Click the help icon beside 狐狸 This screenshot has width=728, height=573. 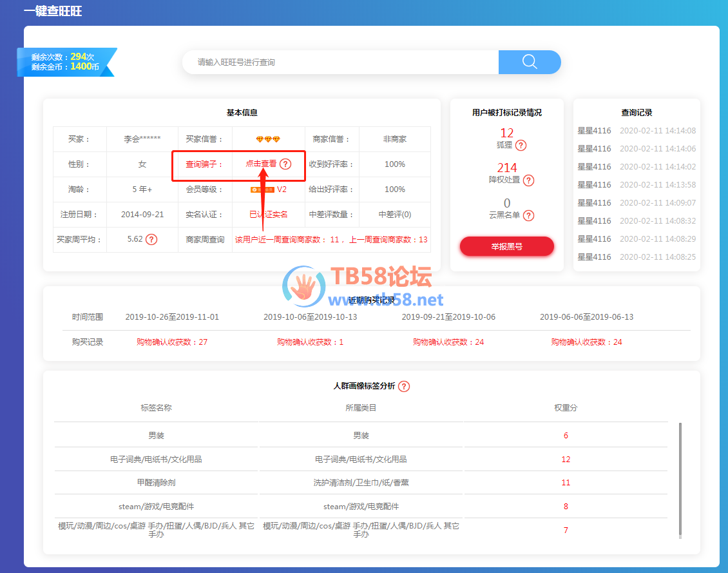click(521, 145)
